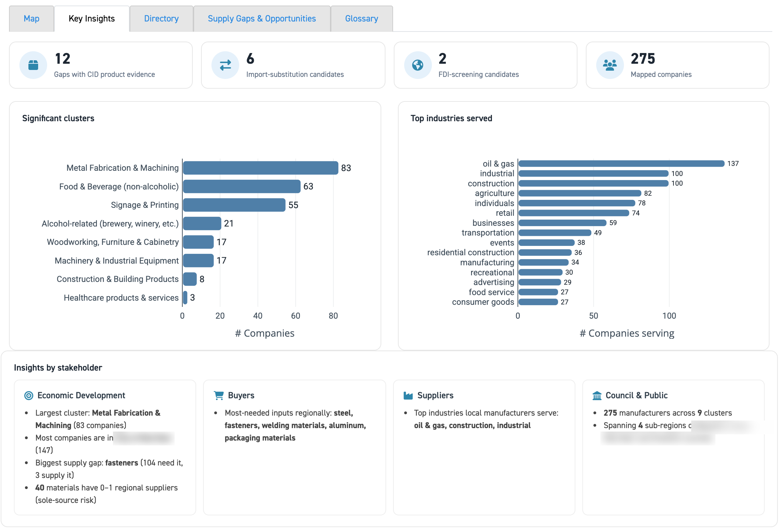Go to the Glossary tab
Viewport: 782px width, 532px height.
pyautogui.click(x=362, y=19)
